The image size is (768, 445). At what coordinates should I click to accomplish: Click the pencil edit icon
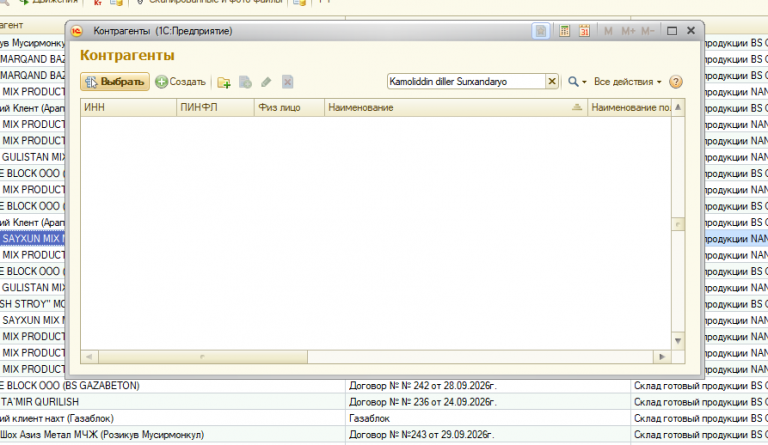click(266, 82)
